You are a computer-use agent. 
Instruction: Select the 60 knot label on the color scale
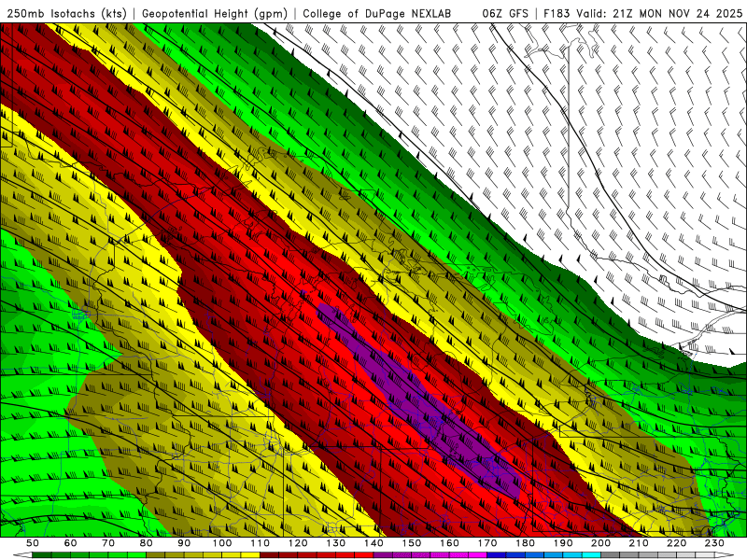(x=70, y=543)
